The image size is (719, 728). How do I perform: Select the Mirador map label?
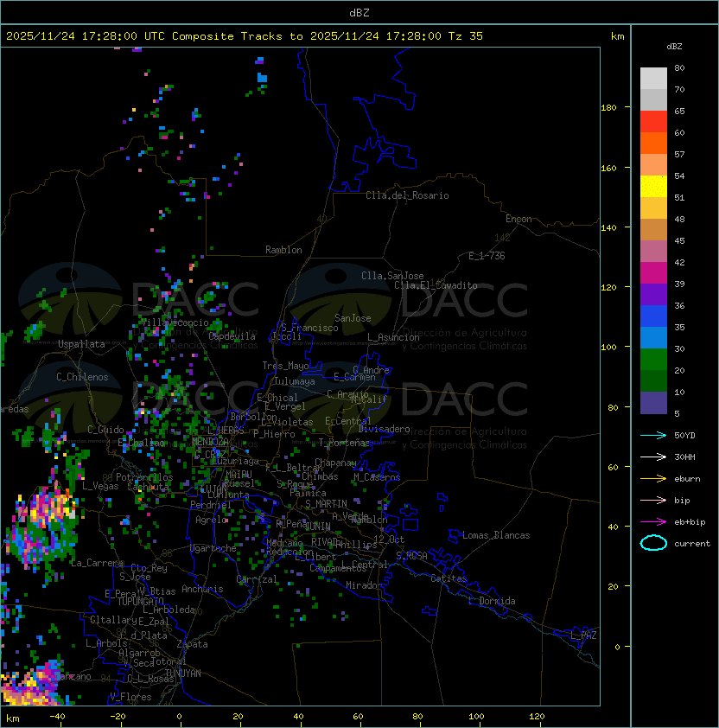click(x=365, y=585)
